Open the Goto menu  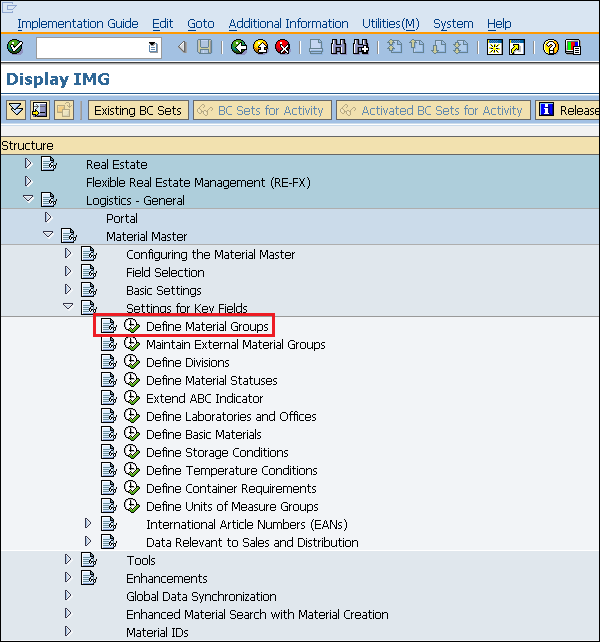pyautogui.click(x=201, y=24)
